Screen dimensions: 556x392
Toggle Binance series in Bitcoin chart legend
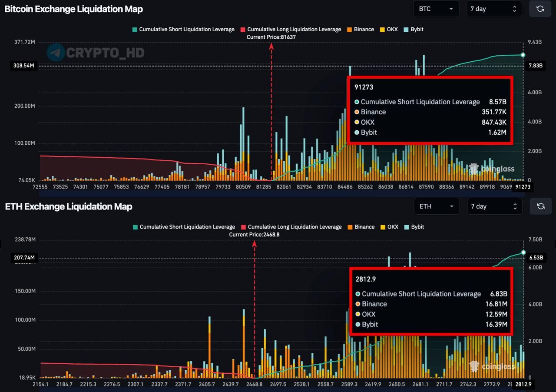[361, 30]
